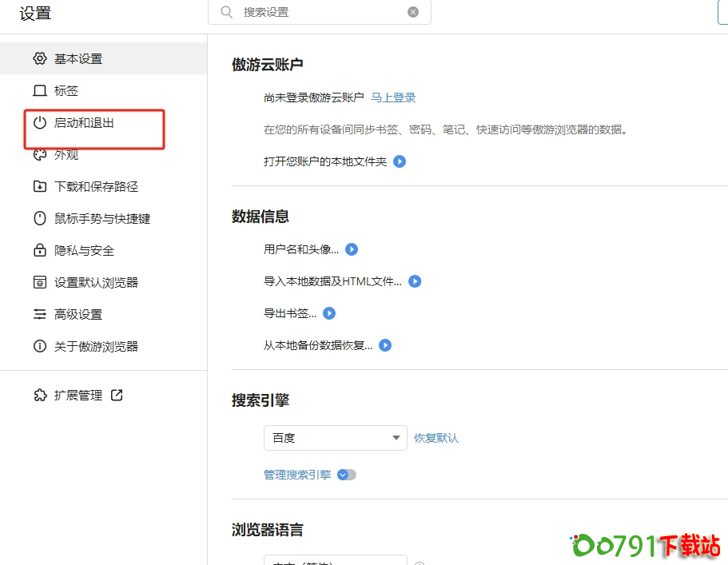The width and height of the screenshot is (728, 565).
Task: Click the mouse icon for 鼠标手势与快捷键
Action: 40,219
